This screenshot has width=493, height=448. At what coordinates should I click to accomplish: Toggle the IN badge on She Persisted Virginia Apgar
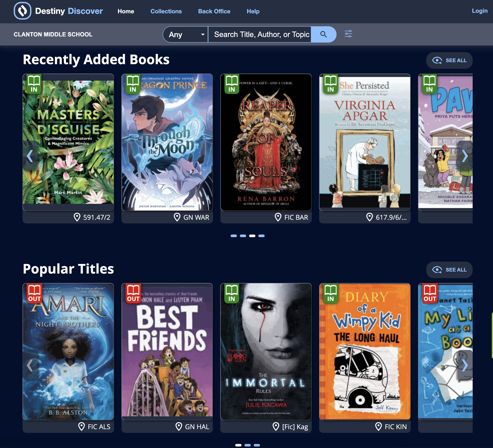pos(330,83)
